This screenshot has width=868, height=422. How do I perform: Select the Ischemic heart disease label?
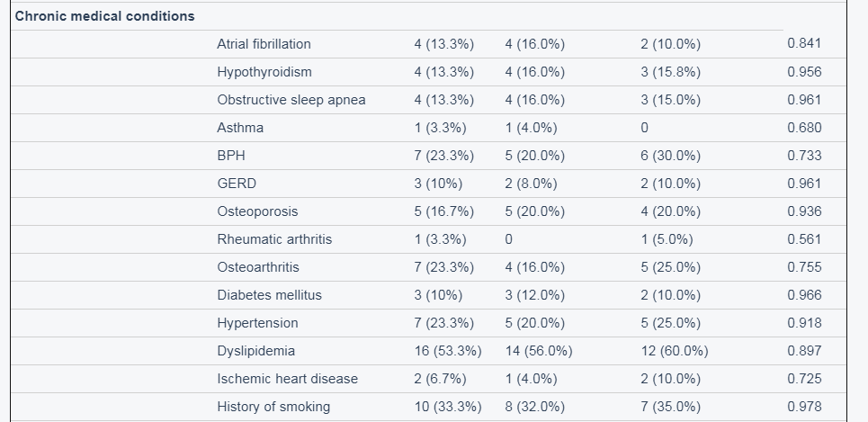pos(287,379)
